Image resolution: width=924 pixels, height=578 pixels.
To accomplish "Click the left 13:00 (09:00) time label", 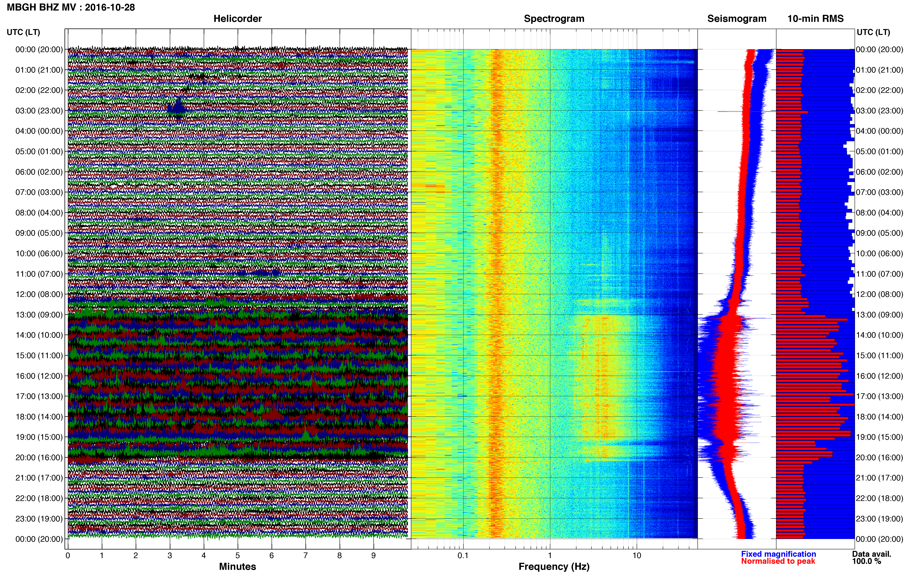I will tap(39, 315).
